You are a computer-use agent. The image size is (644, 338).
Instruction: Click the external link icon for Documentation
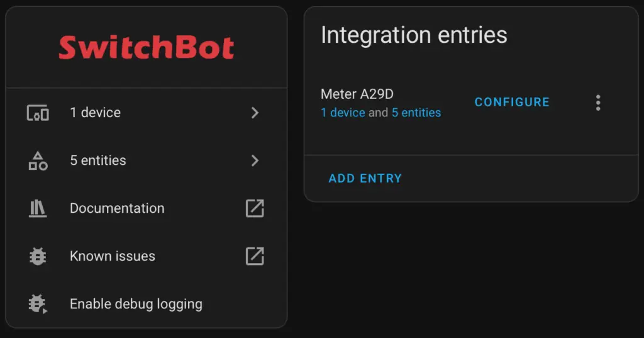[255, 208]
